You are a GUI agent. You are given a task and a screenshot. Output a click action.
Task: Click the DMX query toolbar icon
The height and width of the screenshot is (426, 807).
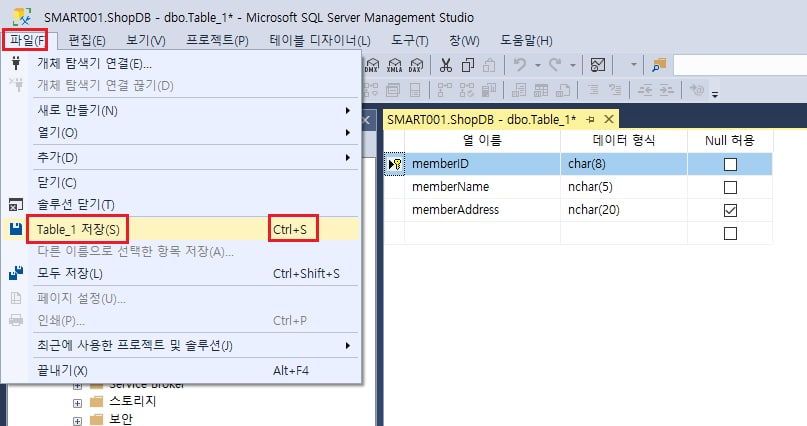pos(372,65)
